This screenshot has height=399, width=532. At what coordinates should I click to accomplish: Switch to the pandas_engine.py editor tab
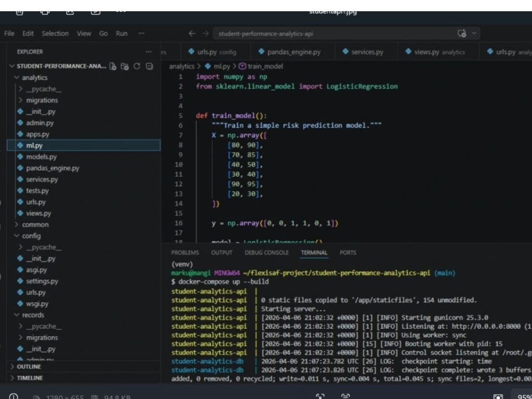pos(293,52)
